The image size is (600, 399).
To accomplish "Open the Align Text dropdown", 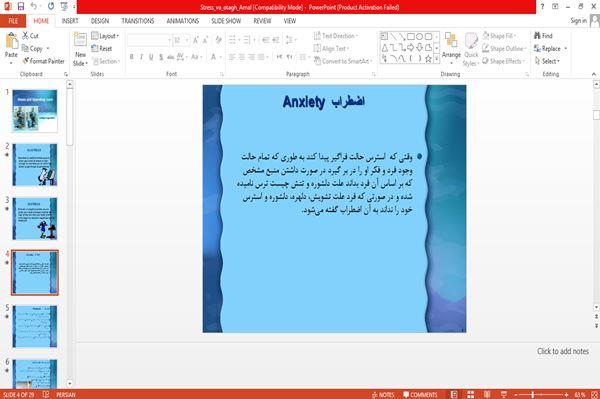I will (x=331, y=48).
